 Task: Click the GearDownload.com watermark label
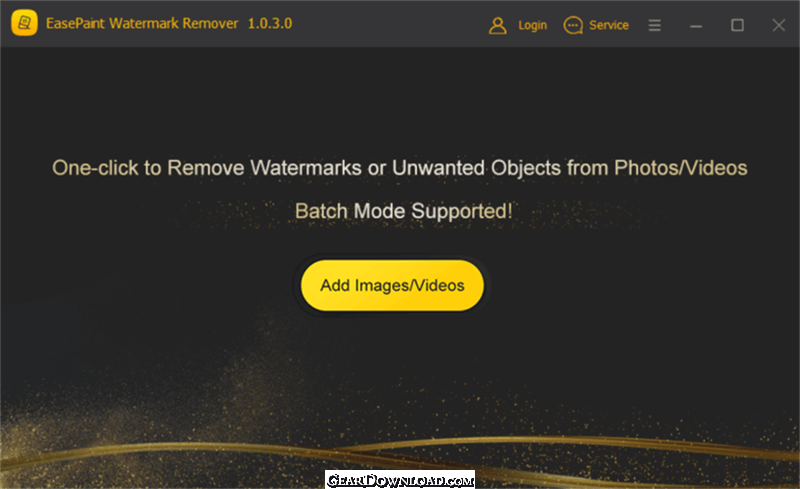(x=400, y=480)
